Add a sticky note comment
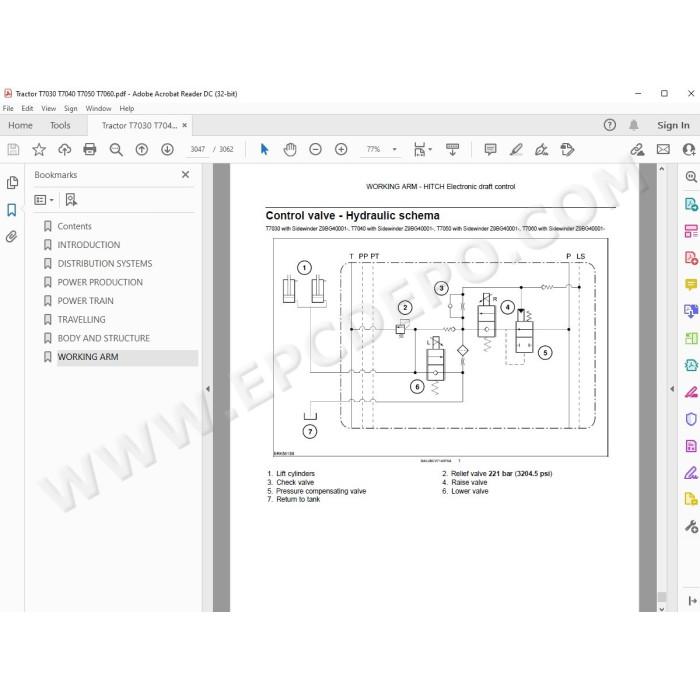The width and height of the screenshot is (700, 700). [490, 149]
